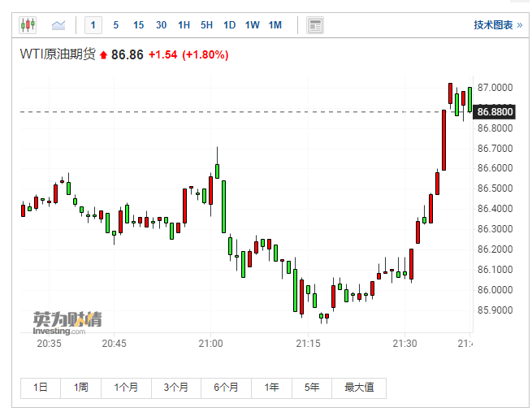The height and width of the screenshot is (416, 532).
Task: Show the 1日 time range
Action: (x=41, y=388)
